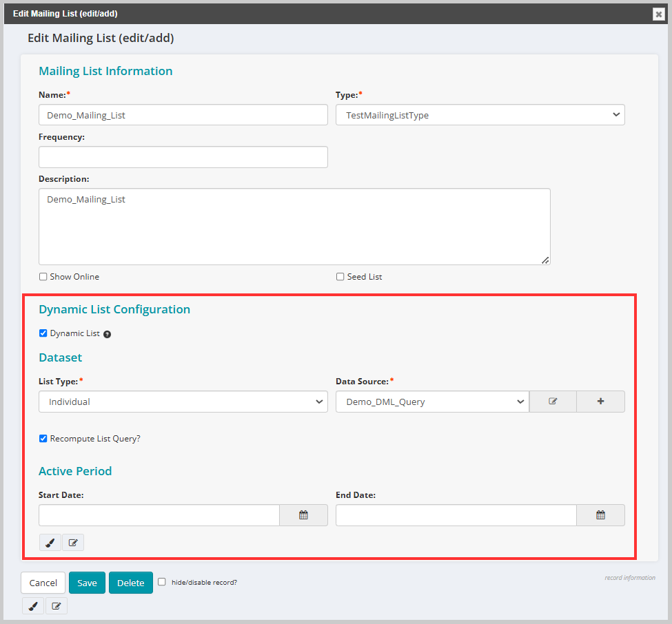The width and height of the screenshot is (672, 624).
Task: Enable the Show Online checkbox
Action: (x=43, y=276)
